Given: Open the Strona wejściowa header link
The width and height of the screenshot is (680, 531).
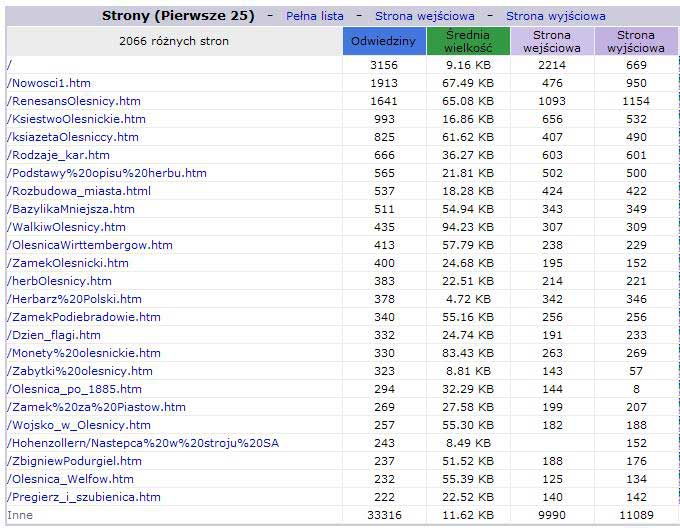Looking at the screenshot, I should click(425, 16).
